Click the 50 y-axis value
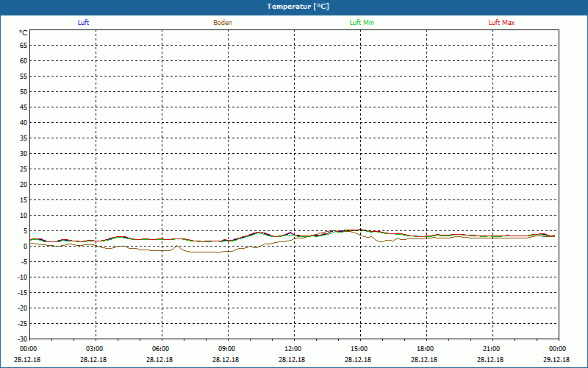The image size is (588, 368). (24, 91)
